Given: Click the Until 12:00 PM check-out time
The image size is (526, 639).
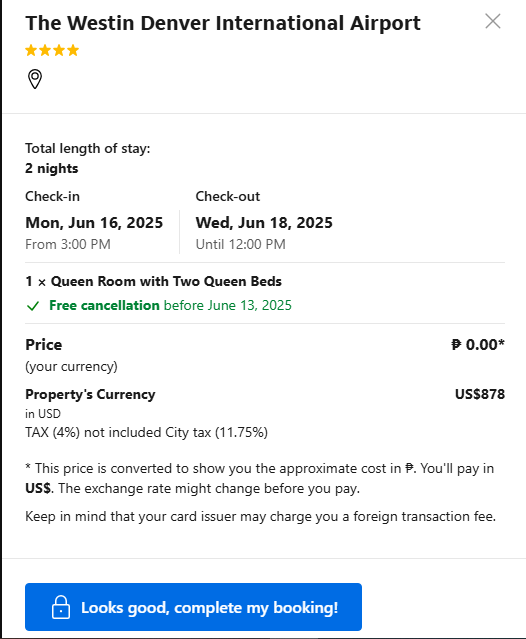Looking at the screenshot, I should pyautogui.click(x=240, y=244).
